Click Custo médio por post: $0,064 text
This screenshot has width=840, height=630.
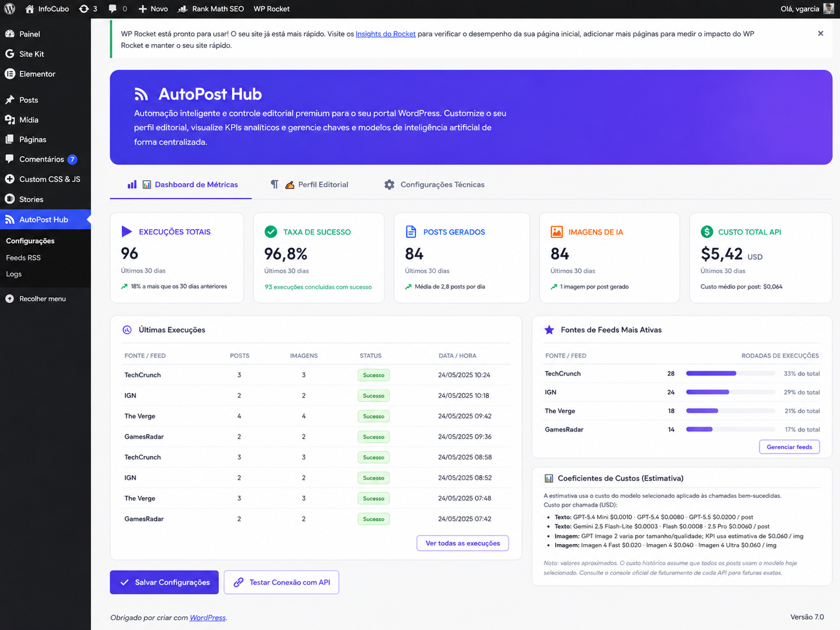tap(741, 287)
